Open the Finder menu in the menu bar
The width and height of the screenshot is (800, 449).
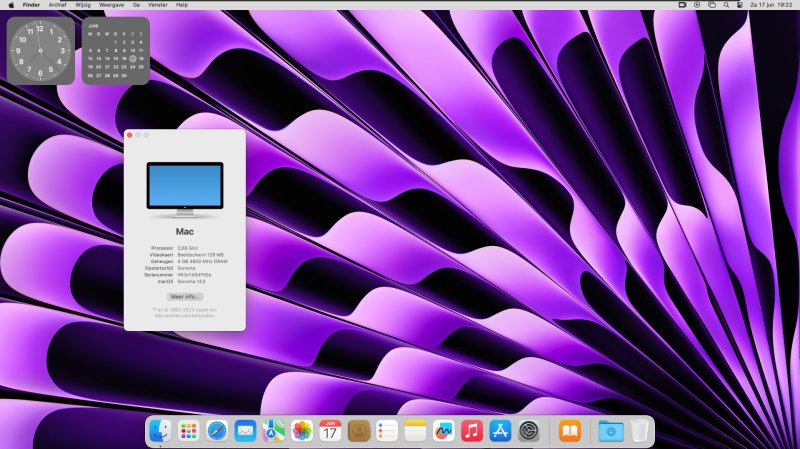coord(31,5)
